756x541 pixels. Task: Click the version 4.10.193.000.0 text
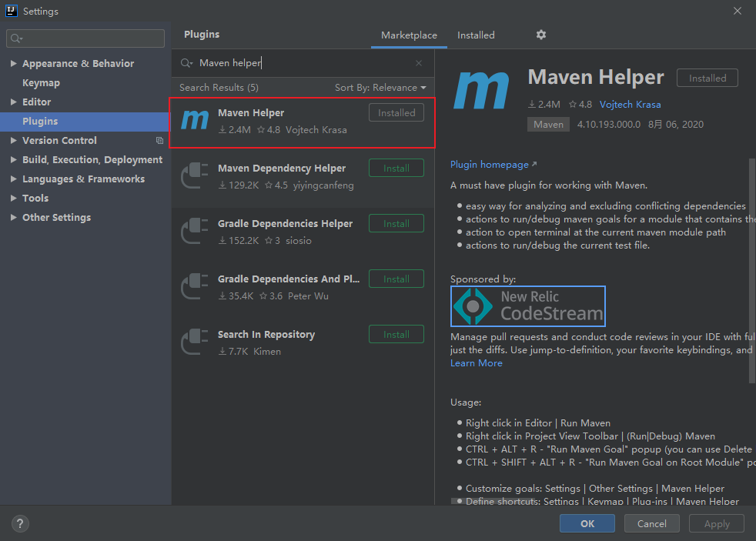pos(609,125)
